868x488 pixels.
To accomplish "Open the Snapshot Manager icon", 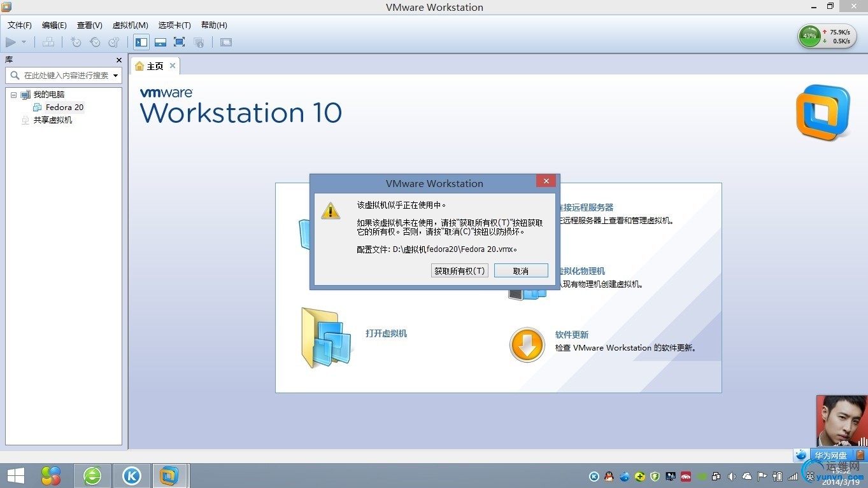I will coord(115,43).
